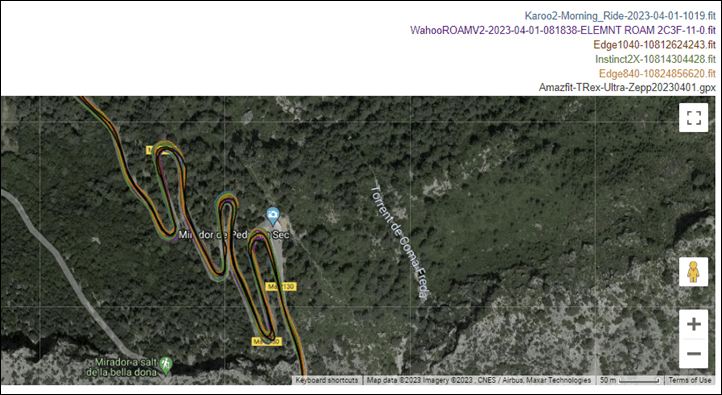Click the blue camera photo marker

coord(273,215)
